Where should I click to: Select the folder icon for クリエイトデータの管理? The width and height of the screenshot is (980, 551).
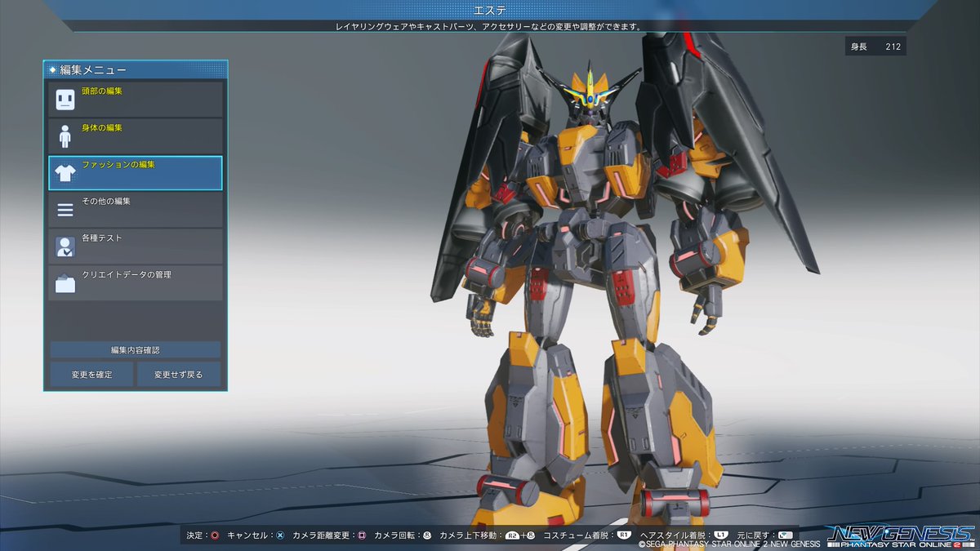point(65,283)
